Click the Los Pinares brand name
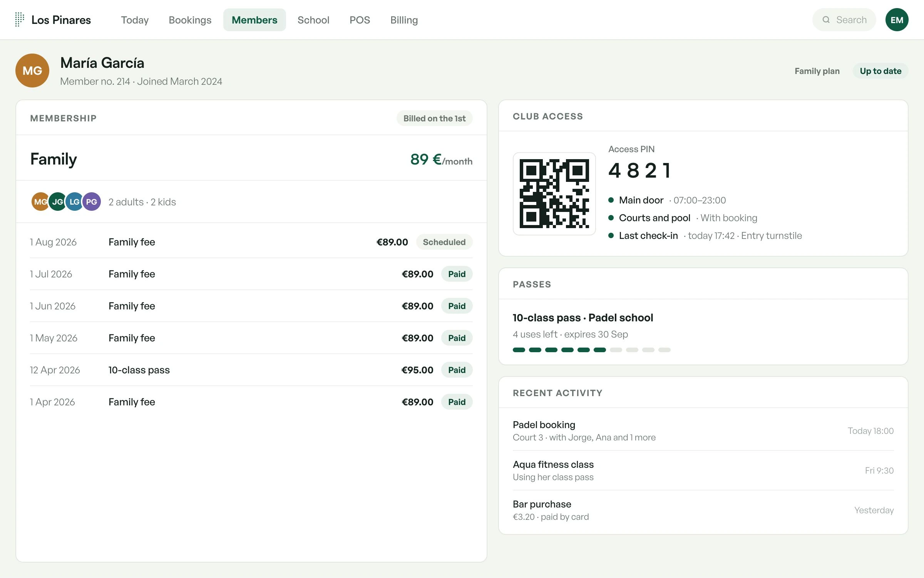 click(61, 20)
